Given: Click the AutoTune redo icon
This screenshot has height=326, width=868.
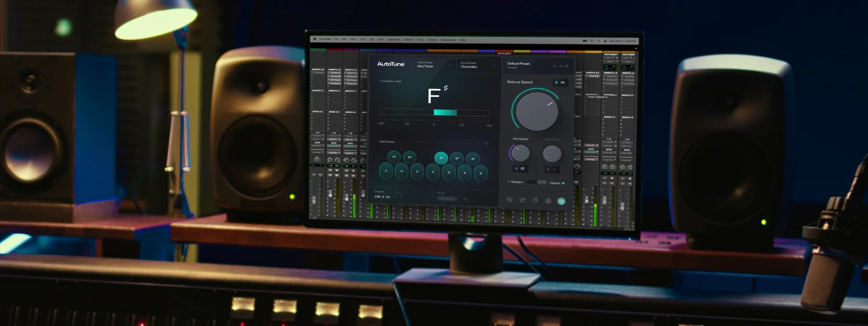Looking at the screenshot, I should [x=523, y=200].
